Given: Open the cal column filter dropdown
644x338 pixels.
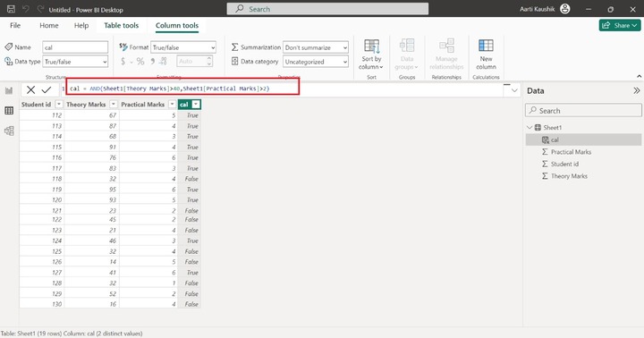Looking at the screenshot, I should coord(196,105).
